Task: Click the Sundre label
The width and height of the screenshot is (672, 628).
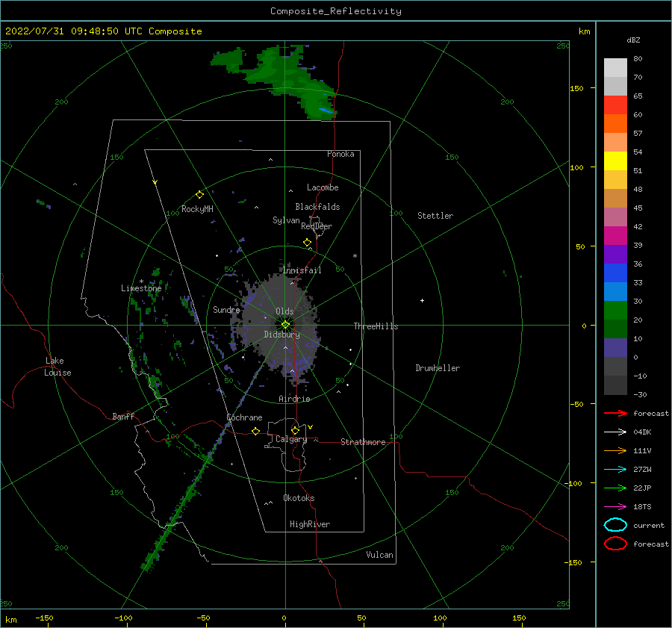Action: coord(226,309)
